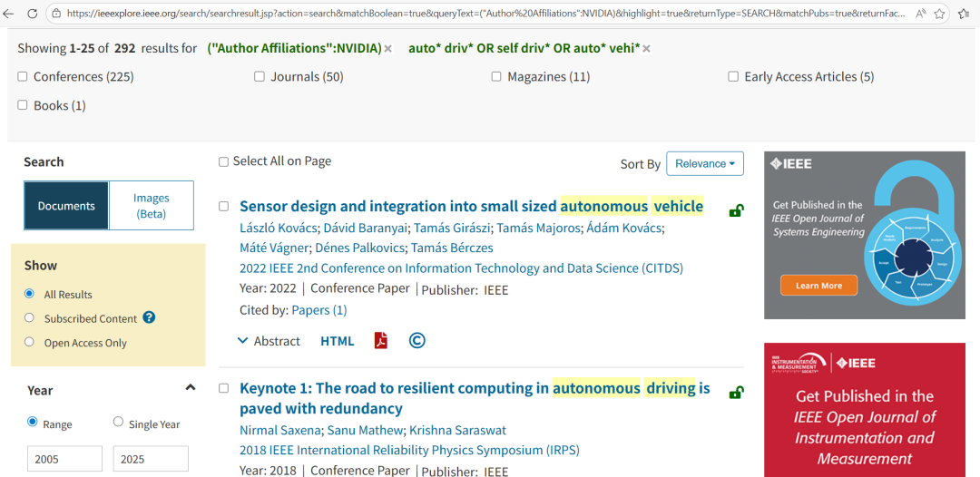
Task: Click the browser back arrow
Action: click(7, 13)
